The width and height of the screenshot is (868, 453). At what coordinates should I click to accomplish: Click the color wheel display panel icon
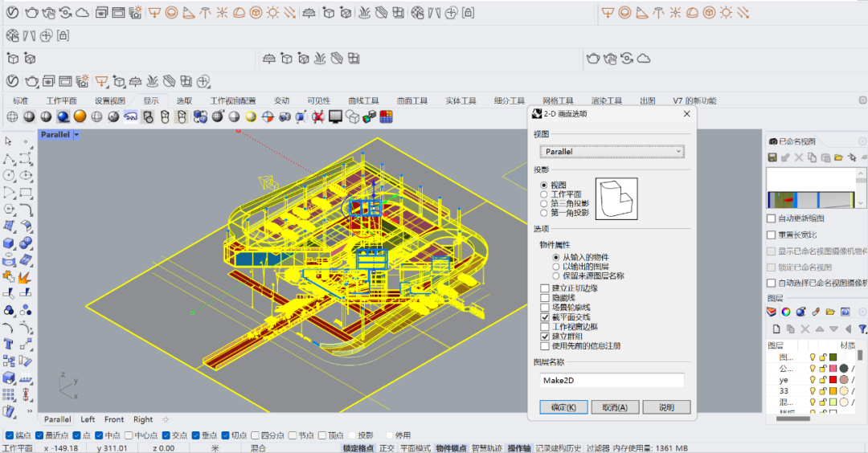pyautogui.click(x=786, y=312)
